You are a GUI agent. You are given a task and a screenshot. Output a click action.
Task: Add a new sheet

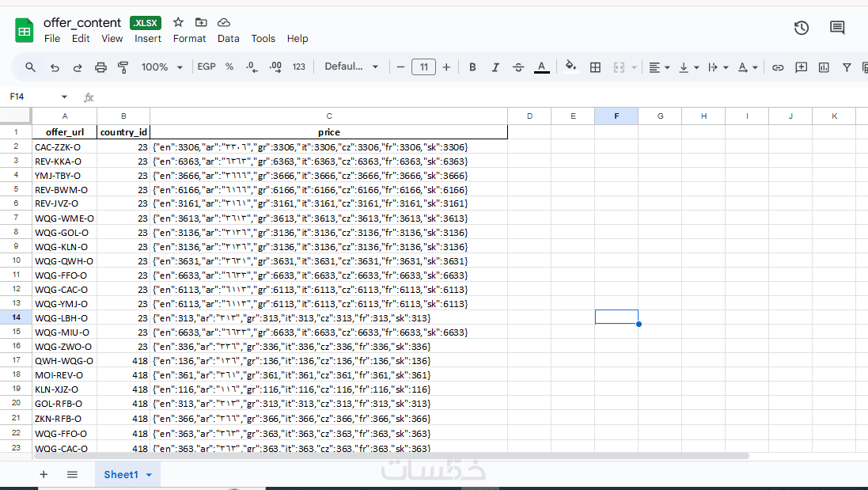coord(44,474)
